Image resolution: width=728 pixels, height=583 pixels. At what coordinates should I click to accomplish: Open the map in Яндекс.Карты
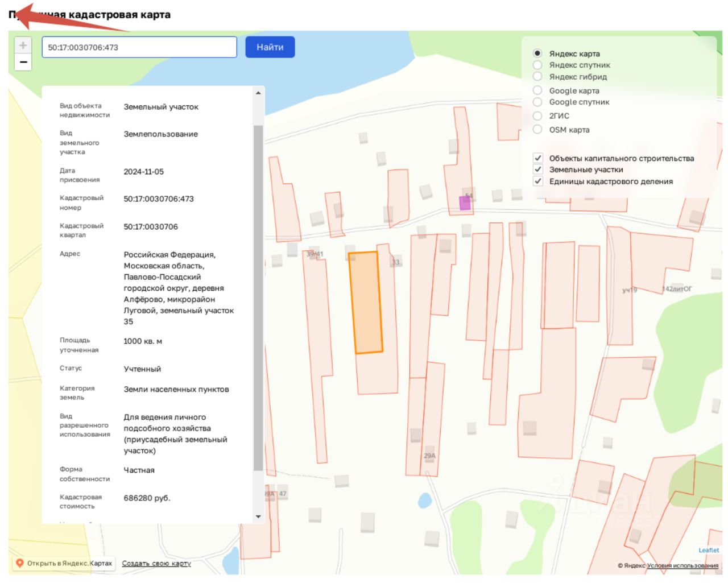pyautogui.click(x=64, y=563)
